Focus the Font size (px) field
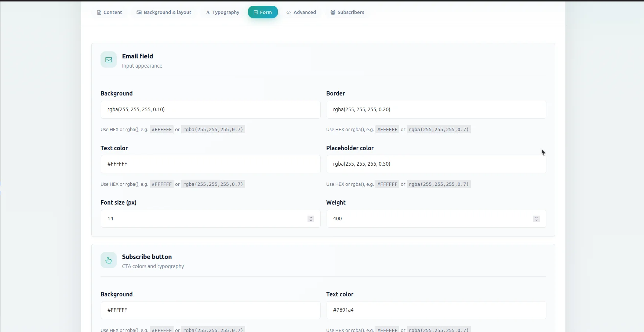This screenshot has height=332, width=644. tap(211, 219)
